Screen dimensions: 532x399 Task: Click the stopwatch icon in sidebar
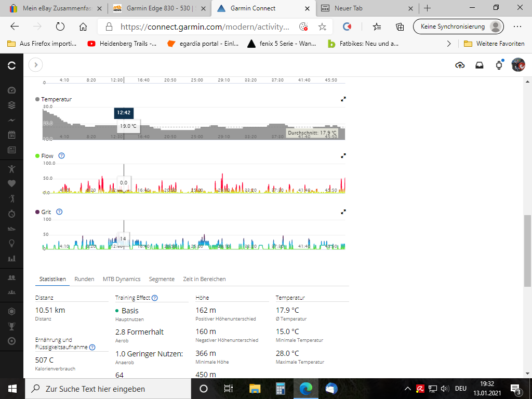[x=11, y=214]
